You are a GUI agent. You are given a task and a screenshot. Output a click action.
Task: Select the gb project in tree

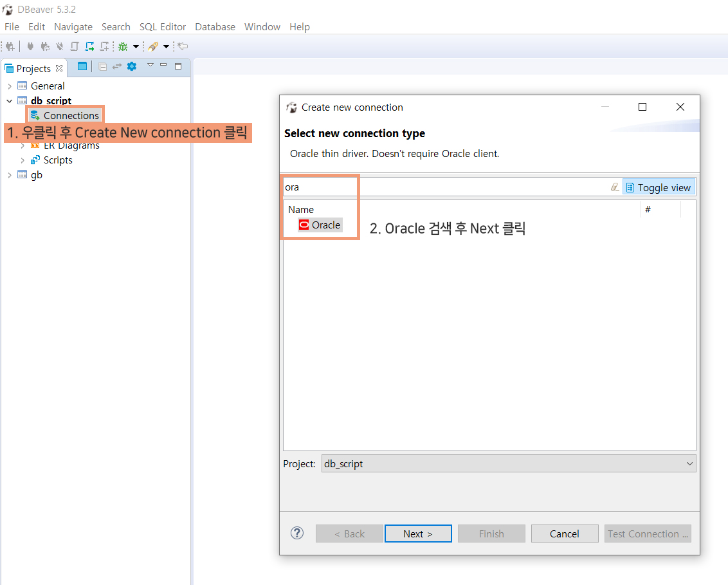pos(36,175)
